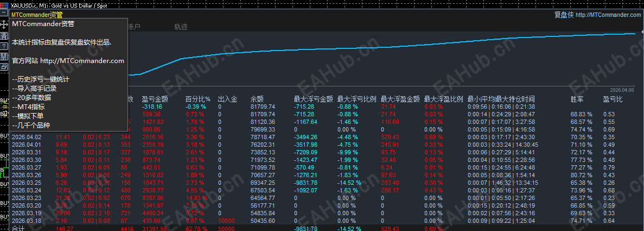Click the 复盘侠 label at top right

coord(564,15)
